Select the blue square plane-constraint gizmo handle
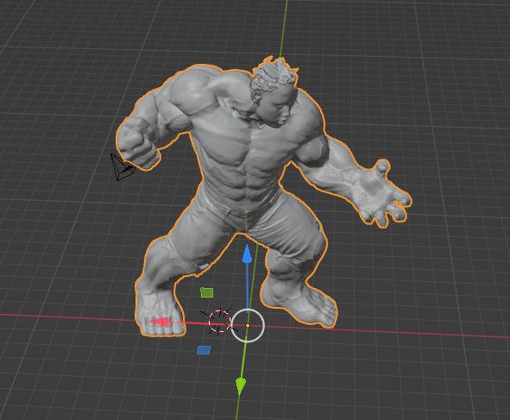This screenshot has height=420, width=510. tap(204, 350)
